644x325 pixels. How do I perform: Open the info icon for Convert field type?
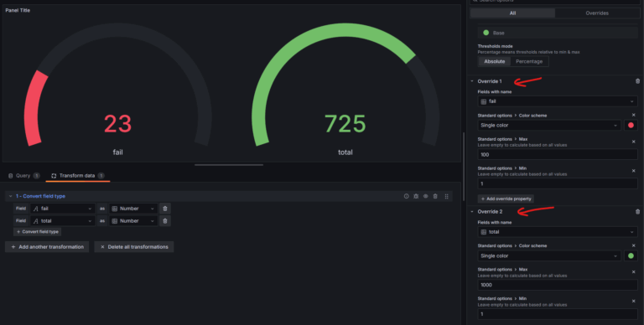coord(406,196)
